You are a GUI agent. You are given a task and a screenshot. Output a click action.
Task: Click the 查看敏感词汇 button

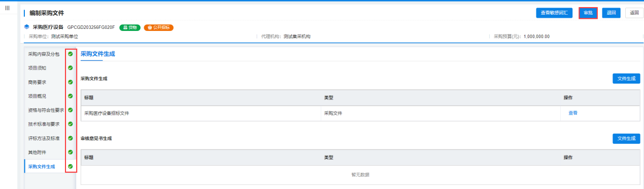pos(555,13)
